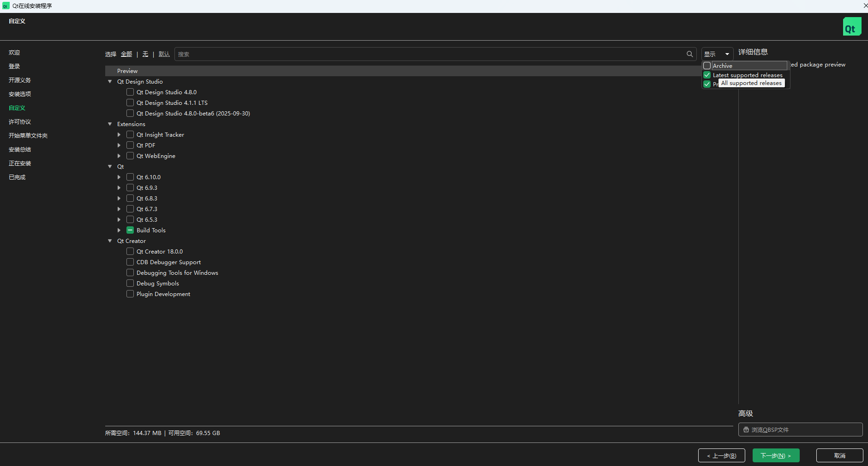868x466 pixels.
Task: Open the 显示 filter dropdown
Action: 717,54
